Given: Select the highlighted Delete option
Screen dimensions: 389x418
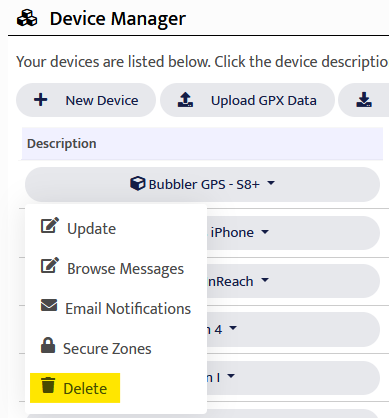Looking at the screenshot, I should tap(75, 388).
